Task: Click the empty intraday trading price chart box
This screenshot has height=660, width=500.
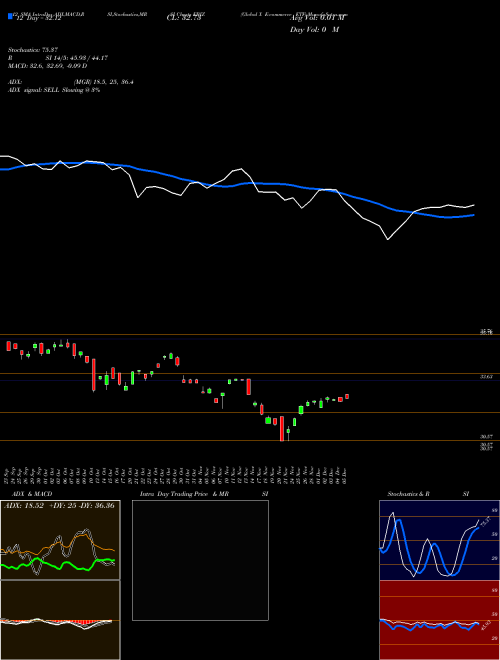Action: pos(200,560)
